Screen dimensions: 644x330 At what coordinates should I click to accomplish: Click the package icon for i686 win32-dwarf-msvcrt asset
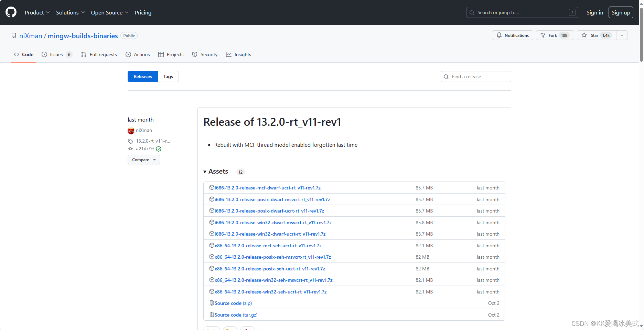tap(212, 223)
